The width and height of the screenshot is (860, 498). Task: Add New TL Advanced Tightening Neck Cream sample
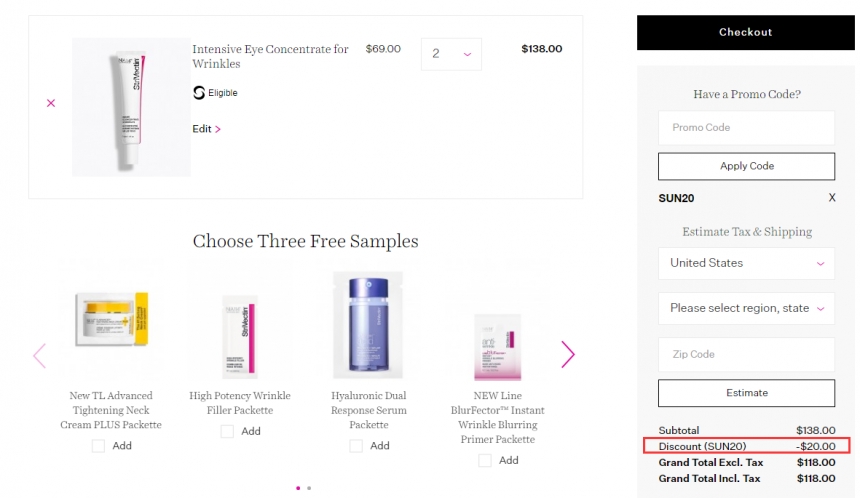click(x=98, y=446)
